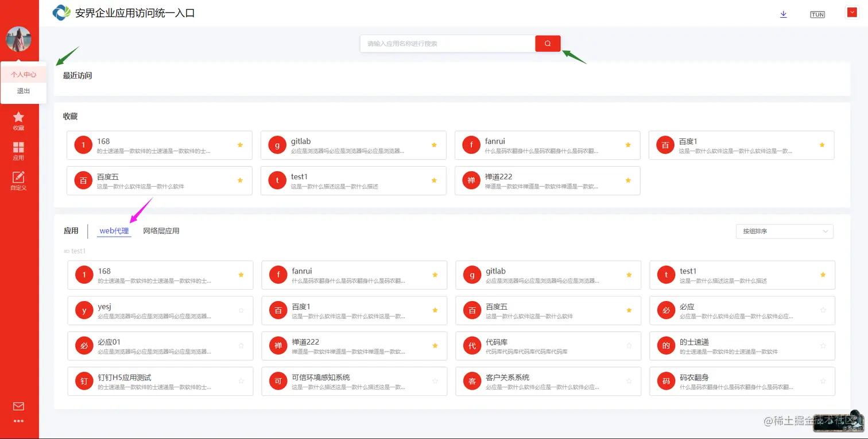Image resolution: width=868 pixels, height=439 pixels.
Task: Favorite 代码库 with its star
Action: click(629, 346)
